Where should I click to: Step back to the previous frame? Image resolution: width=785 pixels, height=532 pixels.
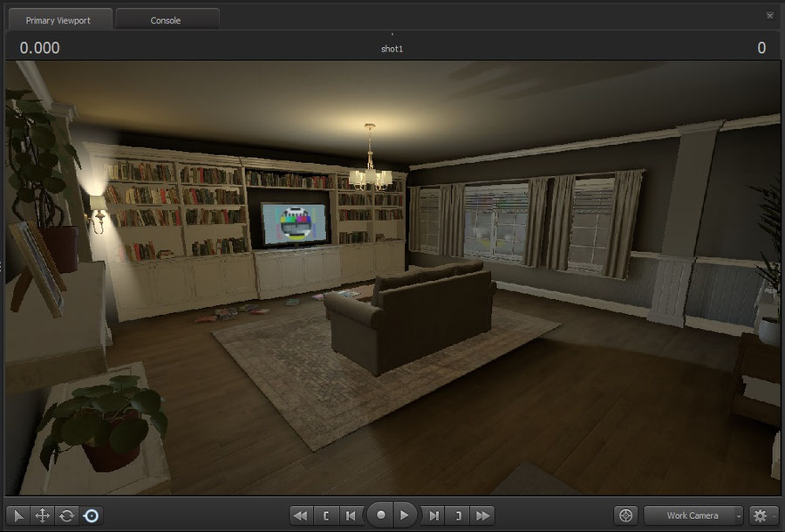coord(351,515)
